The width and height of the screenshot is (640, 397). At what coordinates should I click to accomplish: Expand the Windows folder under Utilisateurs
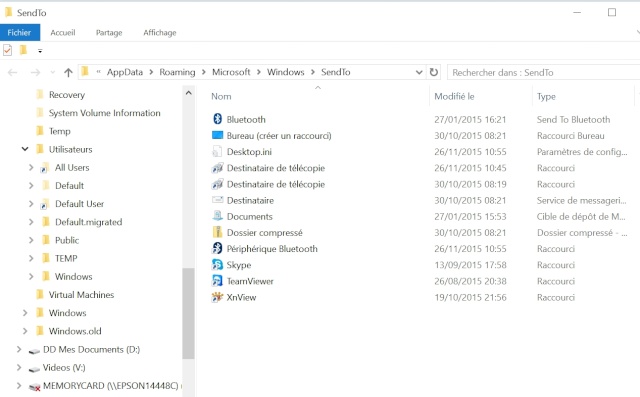tap(31, 276)
